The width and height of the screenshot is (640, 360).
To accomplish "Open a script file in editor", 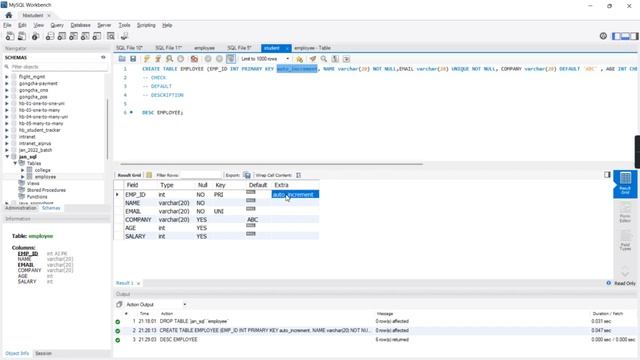I will pos(122,59).
